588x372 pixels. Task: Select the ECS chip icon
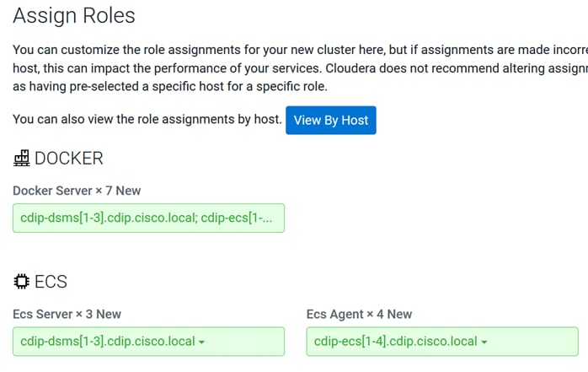click(x=21, y=281)
